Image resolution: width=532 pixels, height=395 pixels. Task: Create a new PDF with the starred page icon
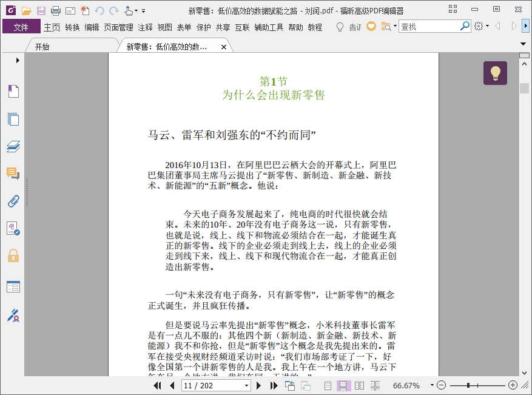pos(85,11)
